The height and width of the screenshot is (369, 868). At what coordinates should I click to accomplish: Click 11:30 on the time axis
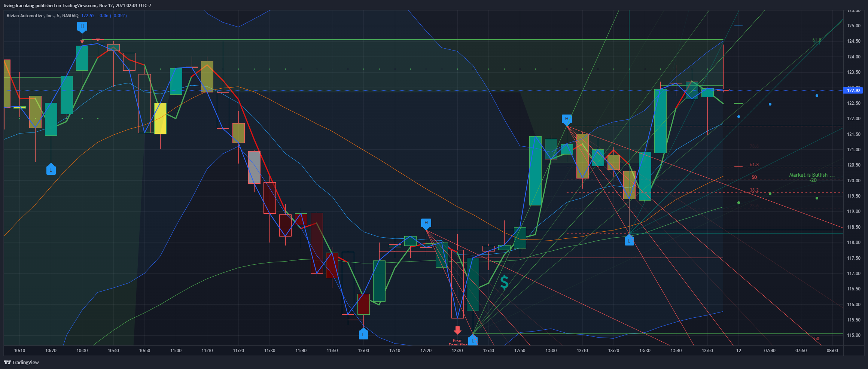[x=269, y=351]
